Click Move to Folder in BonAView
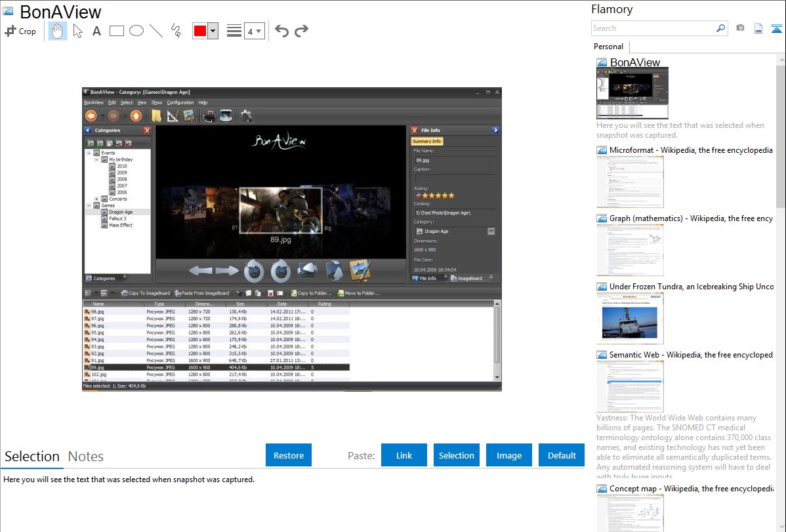The width and height of the screenshot is (786, 532). click(x=358, y=293)
